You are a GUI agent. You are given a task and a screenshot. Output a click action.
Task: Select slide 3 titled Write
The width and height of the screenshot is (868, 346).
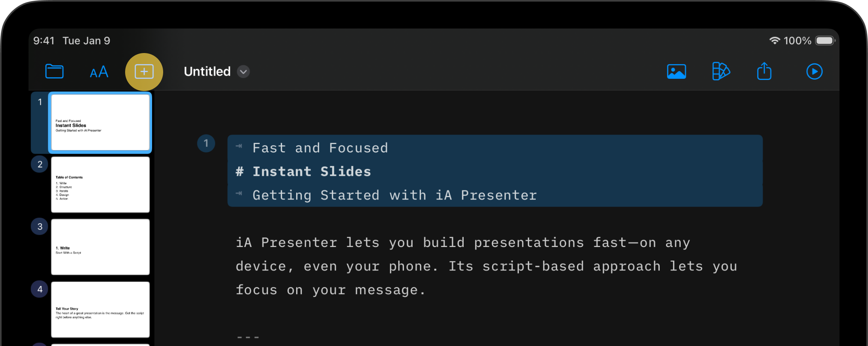tap(100, 247)
